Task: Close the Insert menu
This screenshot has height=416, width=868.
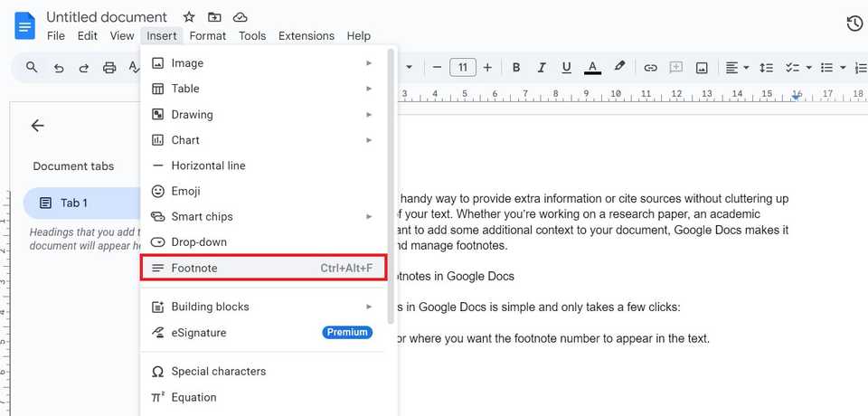Action: [162, 36]
